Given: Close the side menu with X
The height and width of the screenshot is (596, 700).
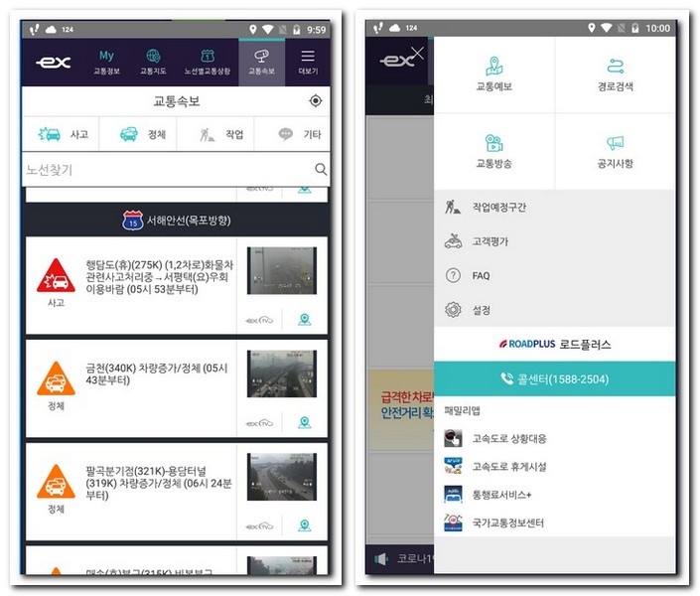Looking at the screenshot, I should point(417,54).
